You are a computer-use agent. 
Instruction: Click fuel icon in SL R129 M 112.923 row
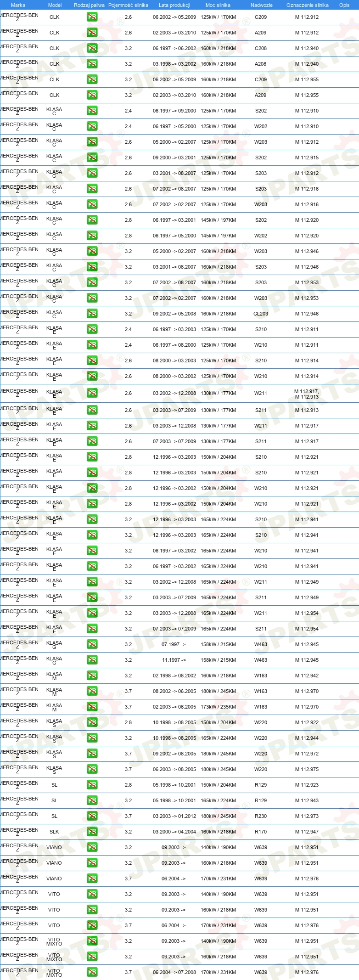(92, 785)
